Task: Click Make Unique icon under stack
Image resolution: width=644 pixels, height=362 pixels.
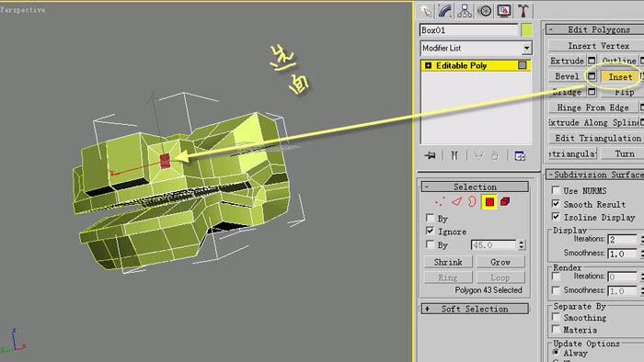Action: pyautogui.click(x=478, y=156)
